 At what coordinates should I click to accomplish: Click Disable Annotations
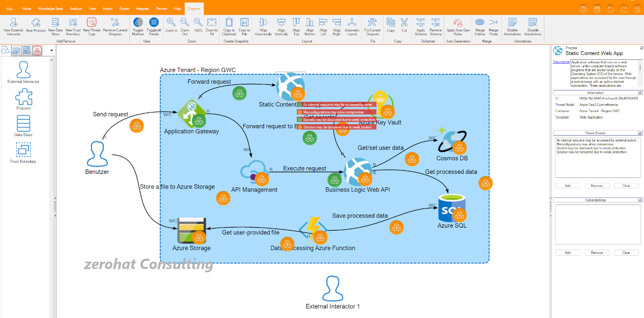tap(533, 26)
